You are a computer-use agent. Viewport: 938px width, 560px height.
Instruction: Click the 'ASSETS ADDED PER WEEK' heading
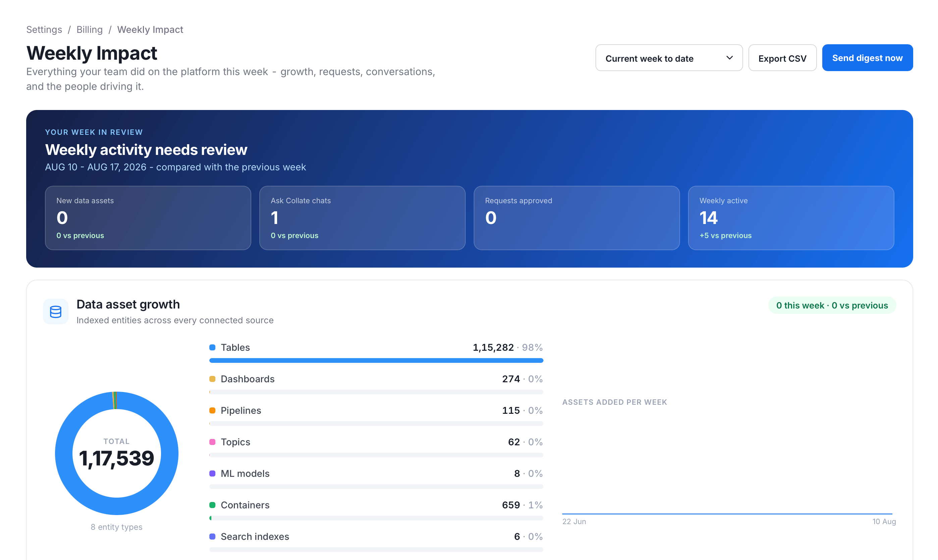point(615,402)
